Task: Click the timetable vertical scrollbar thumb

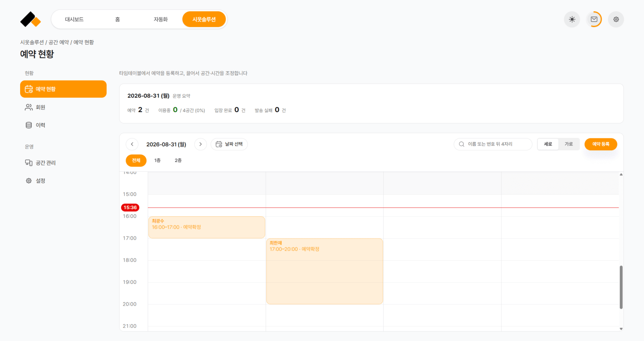Action: tap(621, 287)
